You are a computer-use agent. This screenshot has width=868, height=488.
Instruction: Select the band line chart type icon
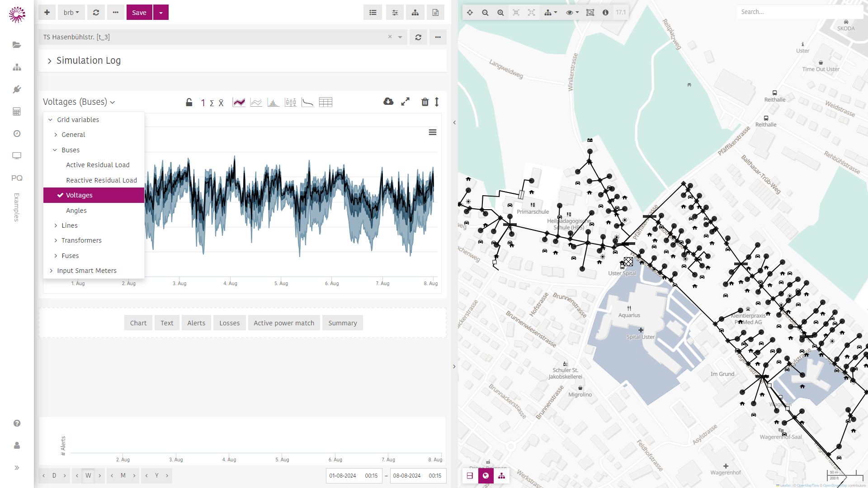pos(239,103)
